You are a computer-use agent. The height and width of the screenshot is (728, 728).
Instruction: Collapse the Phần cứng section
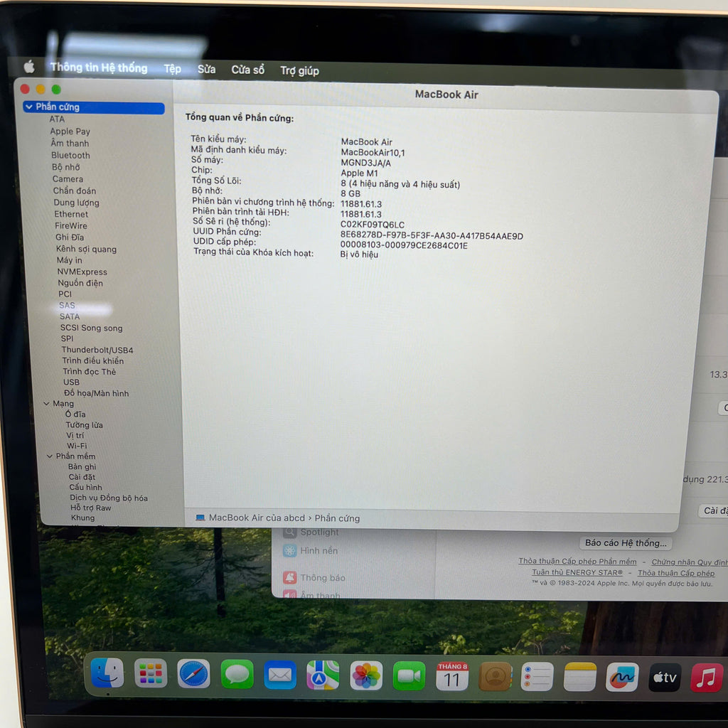pos(28,107)
